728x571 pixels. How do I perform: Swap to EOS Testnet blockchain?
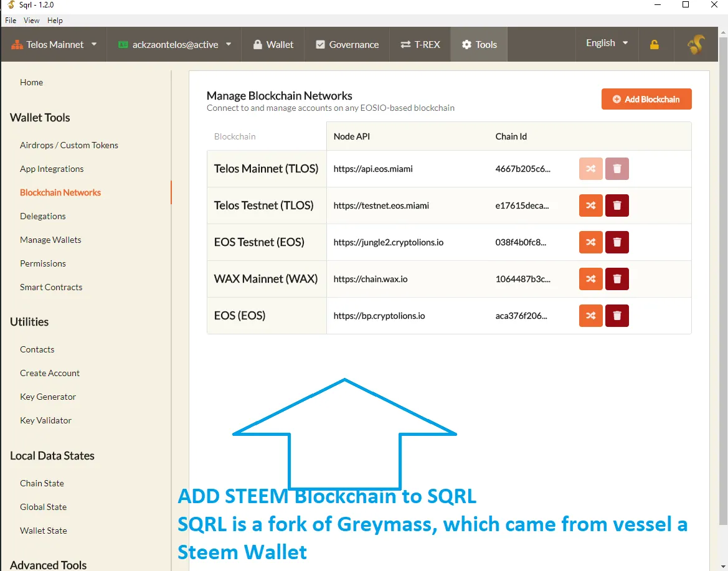[x=590, y=242]
